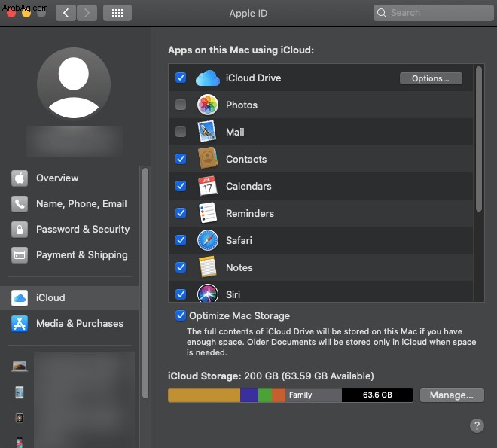Click the Search field

[433, 13]
